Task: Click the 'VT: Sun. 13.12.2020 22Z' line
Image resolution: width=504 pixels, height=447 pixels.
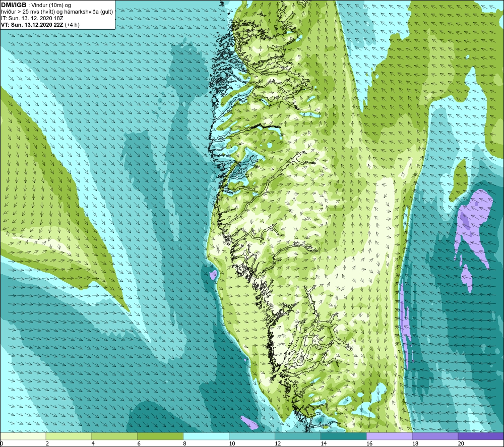Action: click(x=32, y=25)
